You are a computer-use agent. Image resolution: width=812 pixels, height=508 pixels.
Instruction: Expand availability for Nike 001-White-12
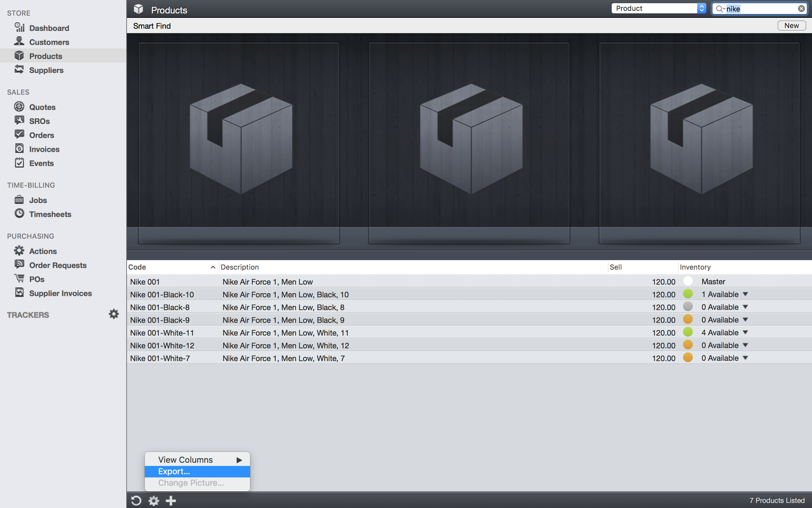(745, 345)
